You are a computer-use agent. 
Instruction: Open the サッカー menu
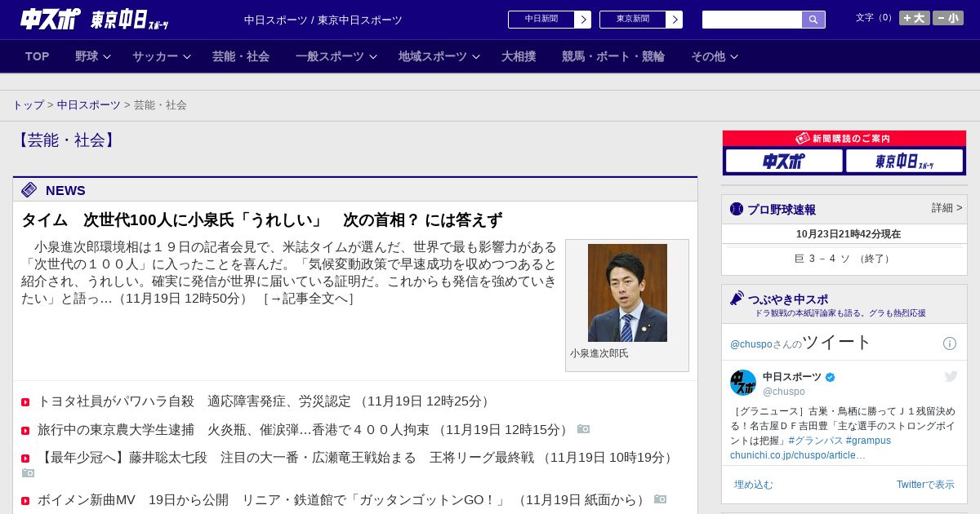click(155, 56)
